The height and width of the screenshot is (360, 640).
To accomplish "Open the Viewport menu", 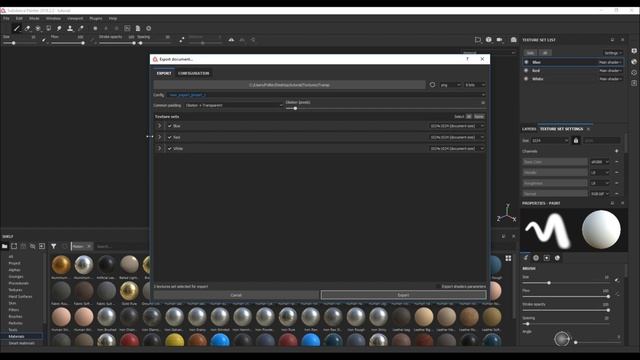I will point(75,18).
